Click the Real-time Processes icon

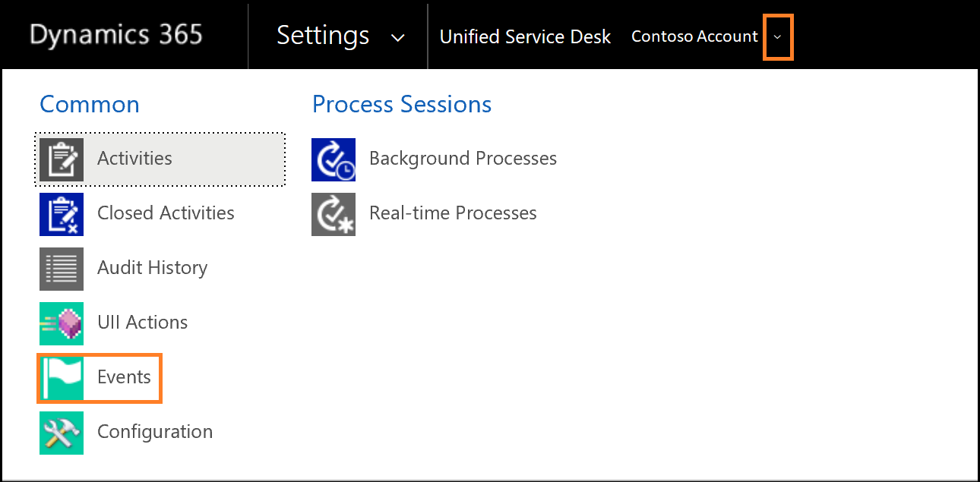[334, 214]
